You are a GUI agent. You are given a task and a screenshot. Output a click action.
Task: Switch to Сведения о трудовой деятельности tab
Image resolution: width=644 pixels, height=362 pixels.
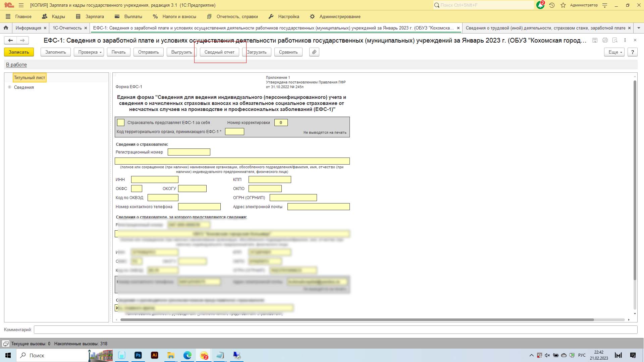(x=545, y=28)
